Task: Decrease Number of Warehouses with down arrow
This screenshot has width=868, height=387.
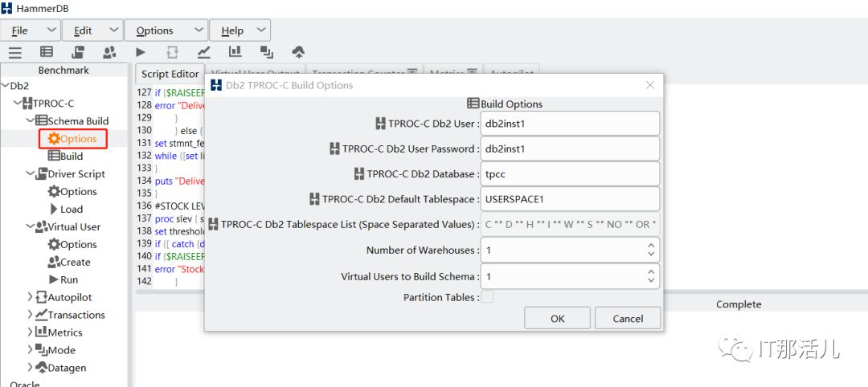Action: pyautogui.click(x=650, y=255)
